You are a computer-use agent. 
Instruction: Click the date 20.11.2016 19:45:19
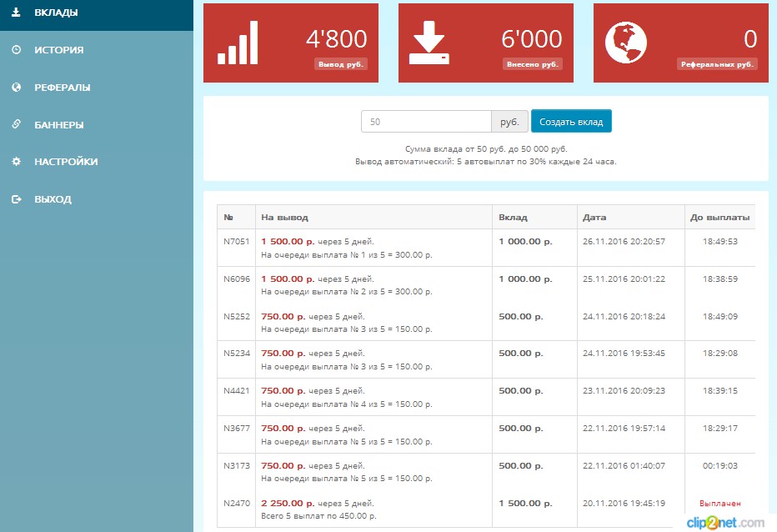tap(624, 503)
